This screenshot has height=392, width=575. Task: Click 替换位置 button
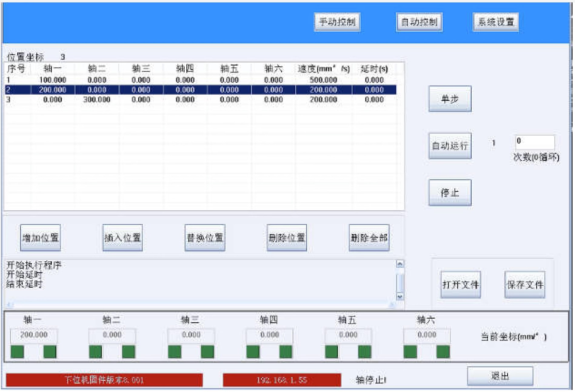point(205,238)
